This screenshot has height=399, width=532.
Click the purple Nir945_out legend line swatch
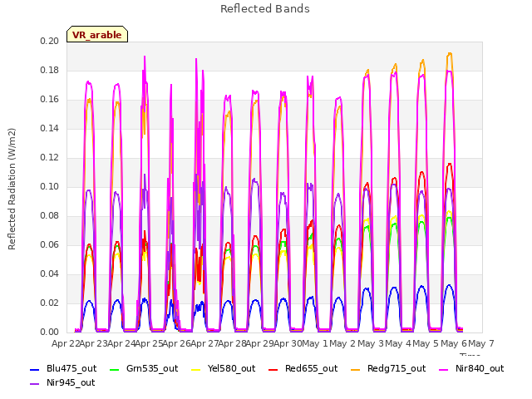tap(35, 384)
